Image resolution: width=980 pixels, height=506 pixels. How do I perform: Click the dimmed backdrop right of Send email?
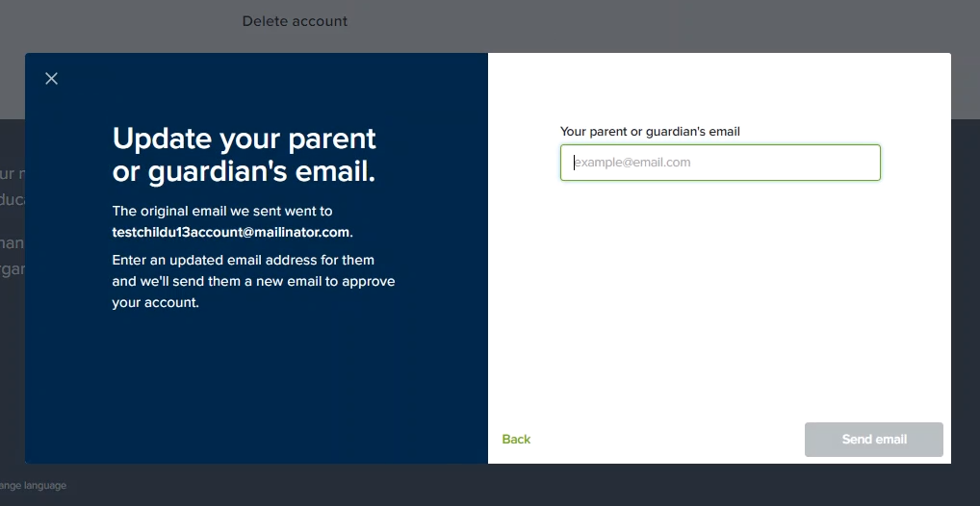(x=966, y=440)
